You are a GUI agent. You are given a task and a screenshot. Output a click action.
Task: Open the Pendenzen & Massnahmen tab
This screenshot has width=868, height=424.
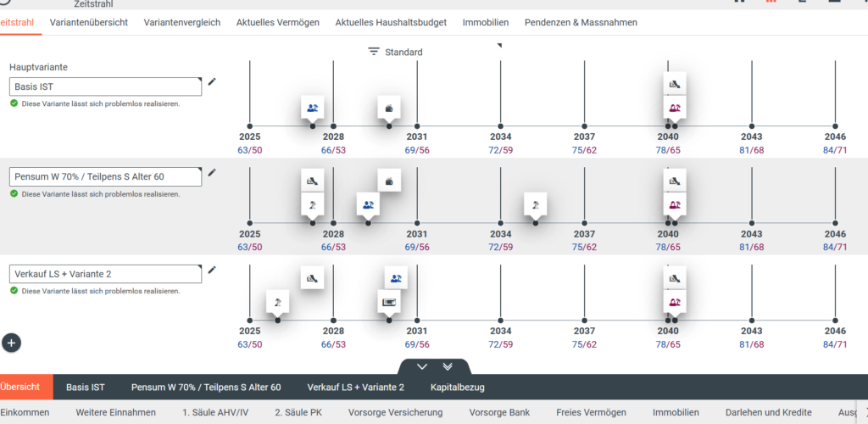click(x=581, y=22)
